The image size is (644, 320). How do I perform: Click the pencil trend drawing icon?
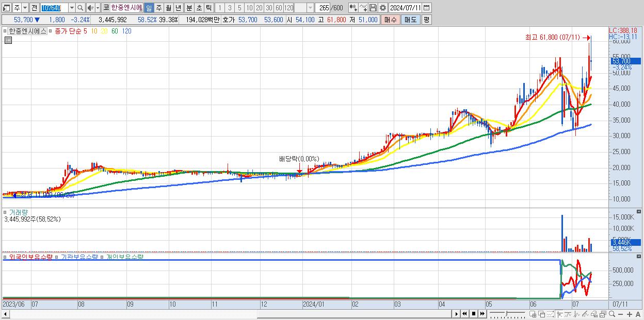point(585,314)
